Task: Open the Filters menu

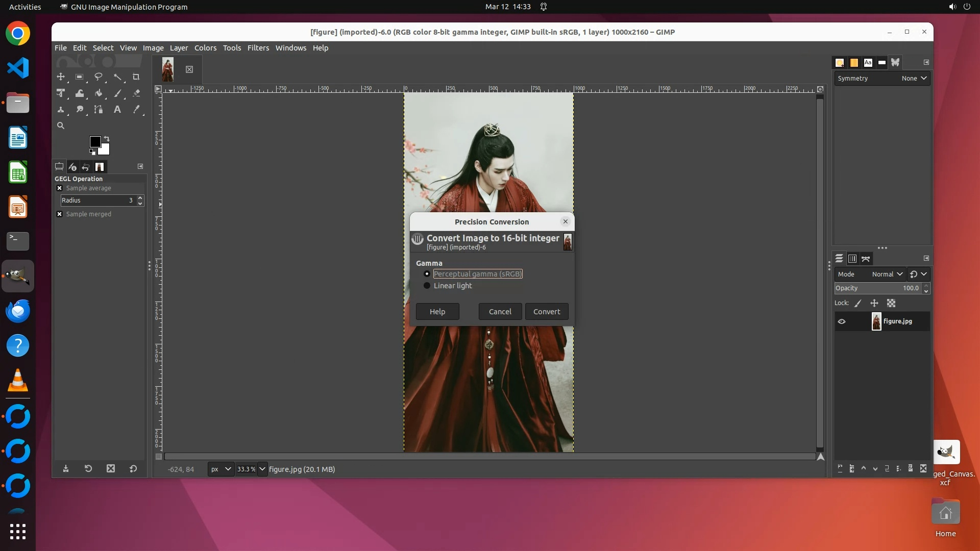Action: [x=258, y=48]
